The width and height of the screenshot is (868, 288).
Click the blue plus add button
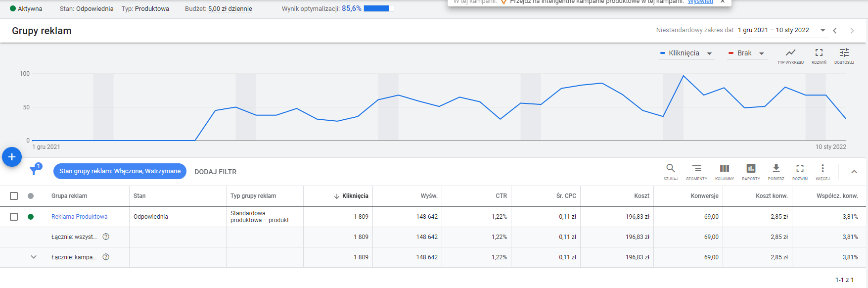click(12, 157)
